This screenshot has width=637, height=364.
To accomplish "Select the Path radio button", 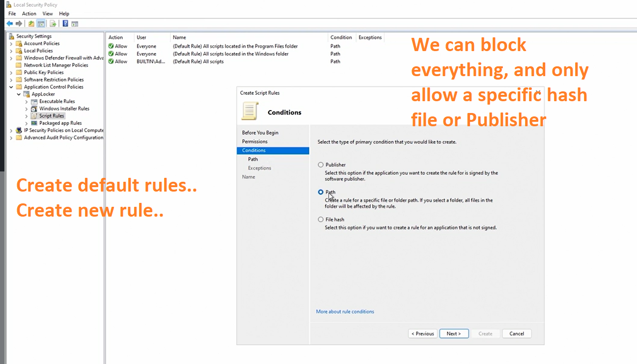I will click(321, 192).
